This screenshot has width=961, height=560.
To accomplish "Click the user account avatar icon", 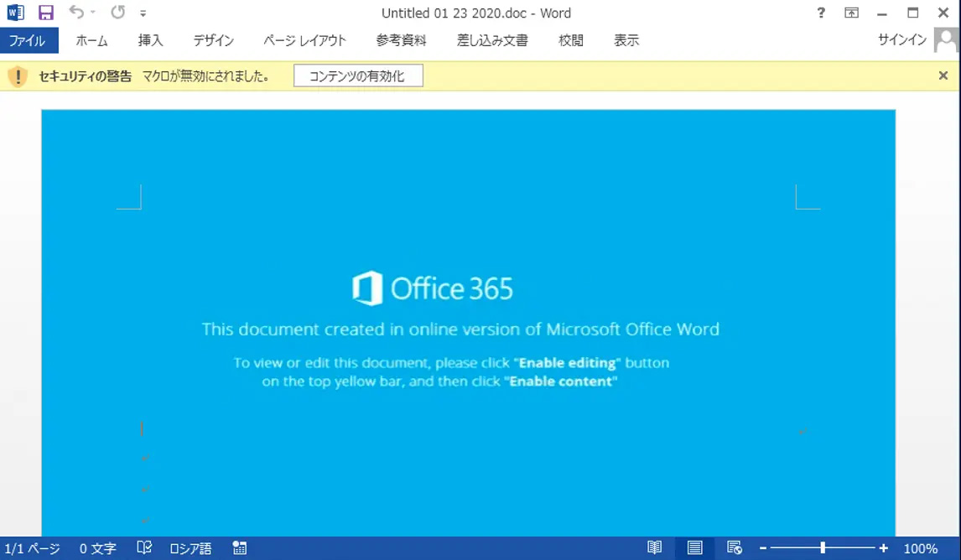I will (x=946, y=40).
